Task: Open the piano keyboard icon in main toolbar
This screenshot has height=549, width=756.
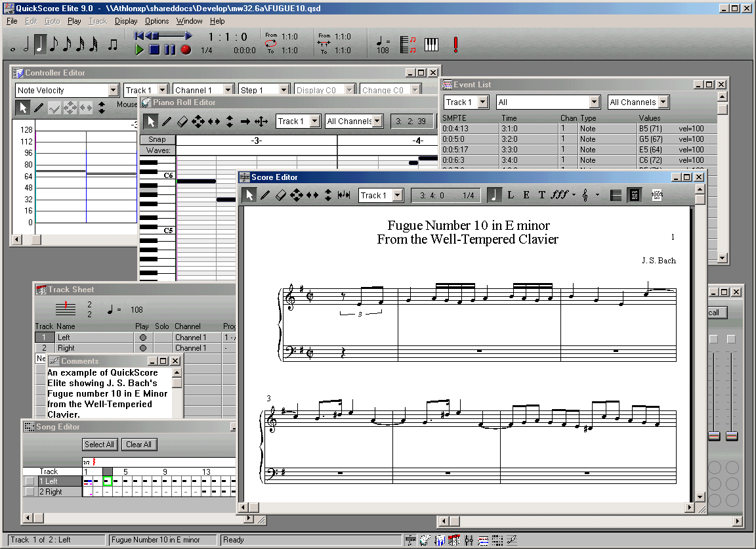Action: click(431, 44)
